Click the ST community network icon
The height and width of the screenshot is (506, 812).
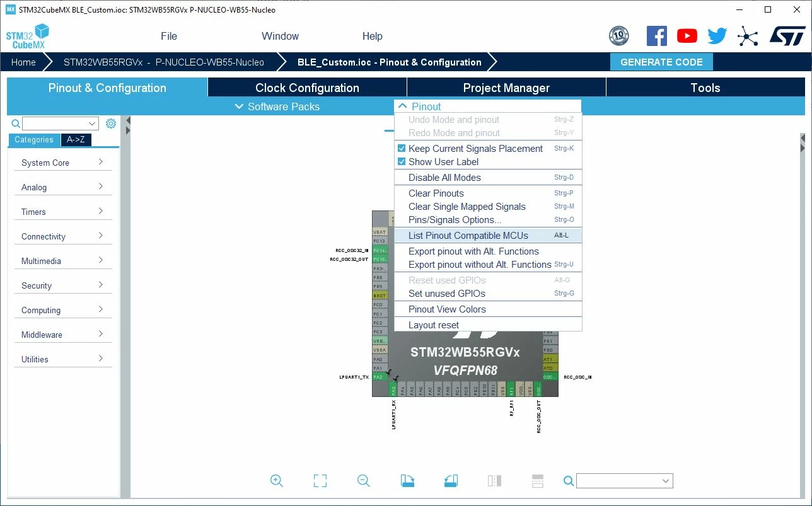point(748,36)
